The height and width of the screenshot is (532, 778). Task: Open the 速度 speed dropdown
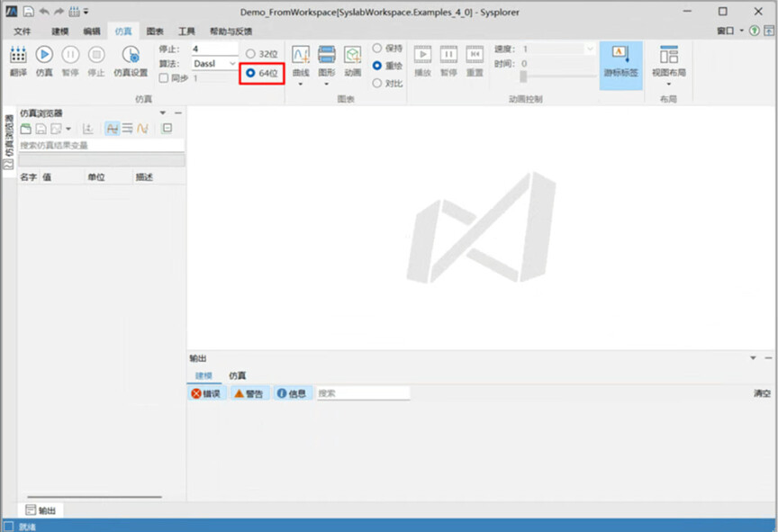click(590, 49)
